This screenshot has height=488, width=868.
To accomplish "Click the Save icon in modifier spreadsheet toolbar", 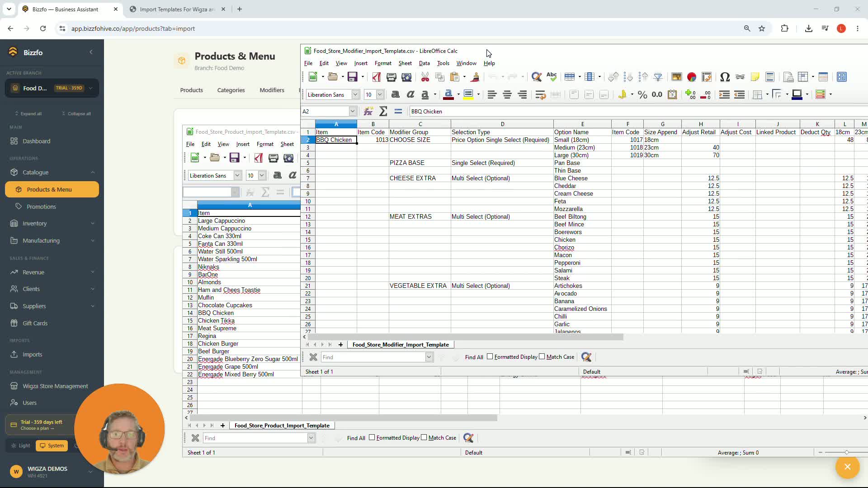I will (352, 77).
